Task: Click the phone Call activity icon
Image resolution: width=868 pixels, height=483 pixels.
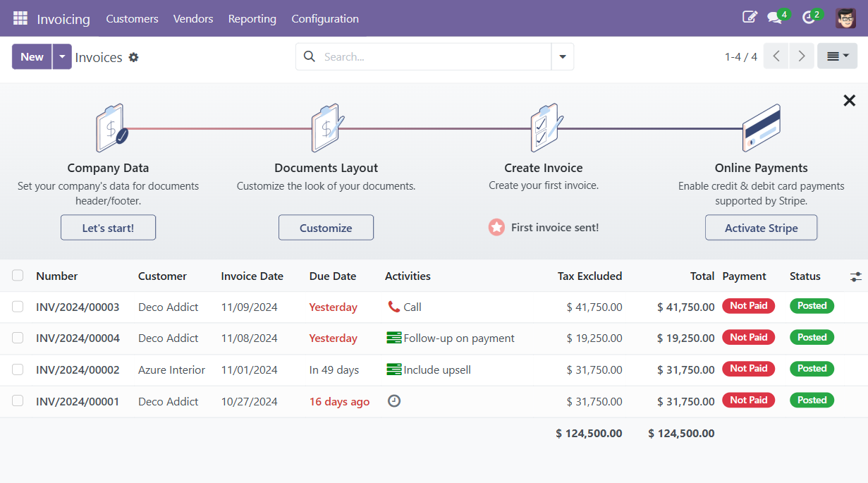Action: click(x=393, y=307)
